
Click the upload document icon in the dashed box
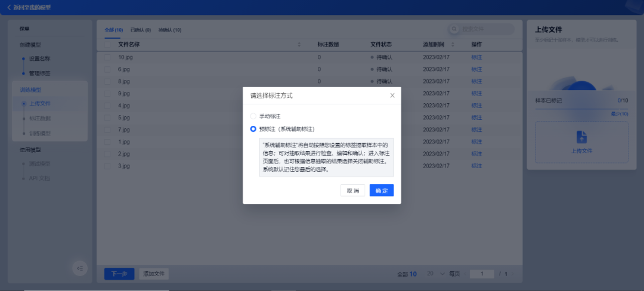pyautogui.click(x=581, y=137)
